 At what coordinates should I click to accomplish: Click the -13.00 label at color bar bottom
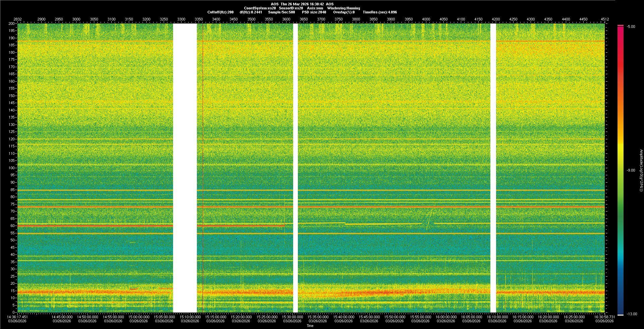tap(632, 314)
